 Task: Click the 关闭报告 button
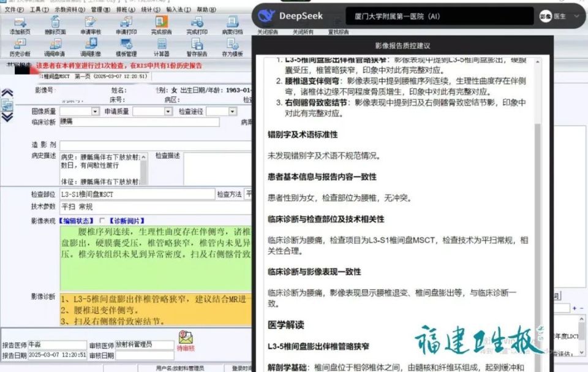point(268,32)
